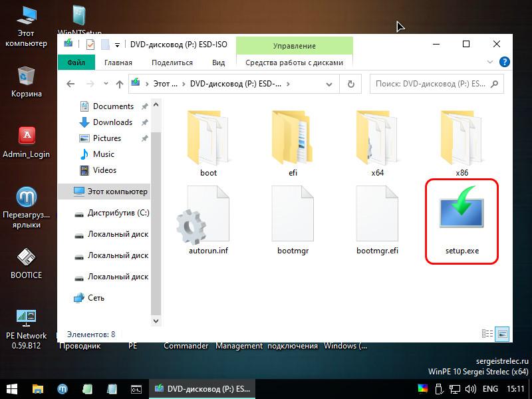532x399 pixels.
Task: Expand the root chevron in address bar
Action: [147, 84]
